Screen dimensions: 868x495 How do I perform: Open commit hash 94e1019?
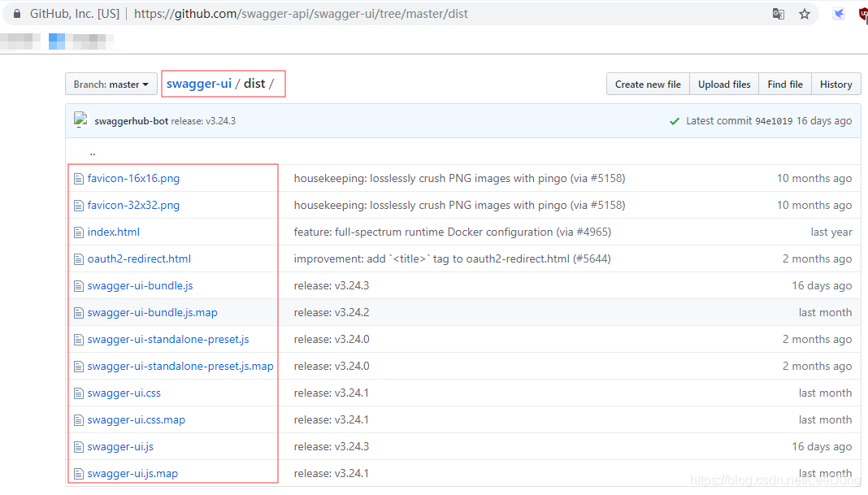(774, 121)
